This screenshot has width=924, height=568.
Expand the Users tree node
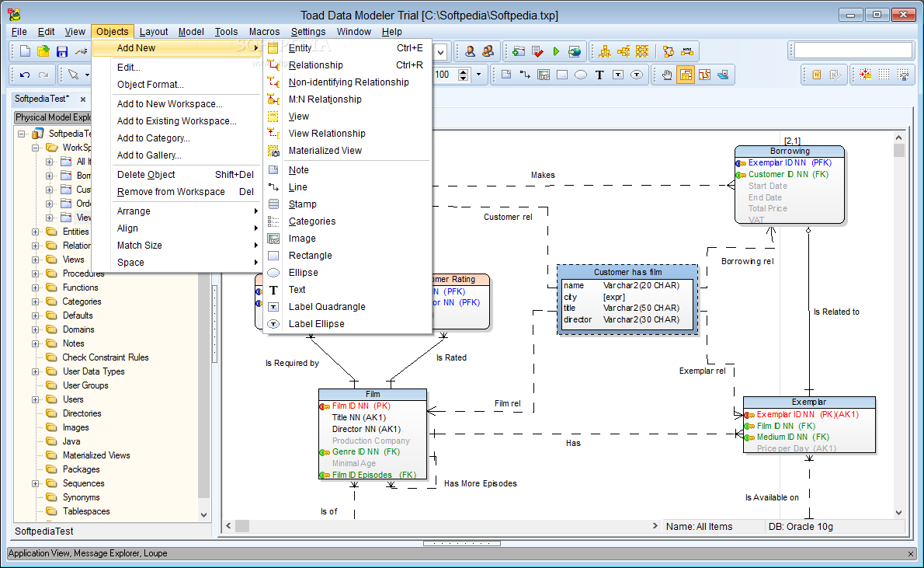coord(36,400)
